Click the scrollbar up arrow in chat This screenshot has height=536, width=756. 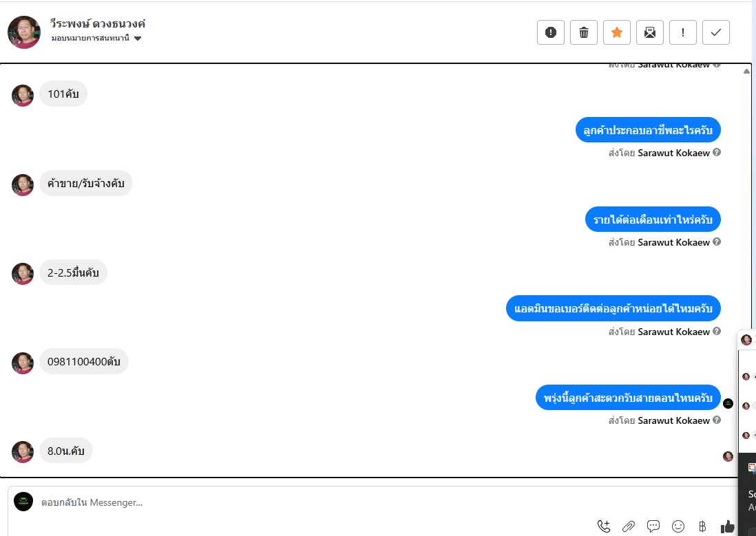746,71
